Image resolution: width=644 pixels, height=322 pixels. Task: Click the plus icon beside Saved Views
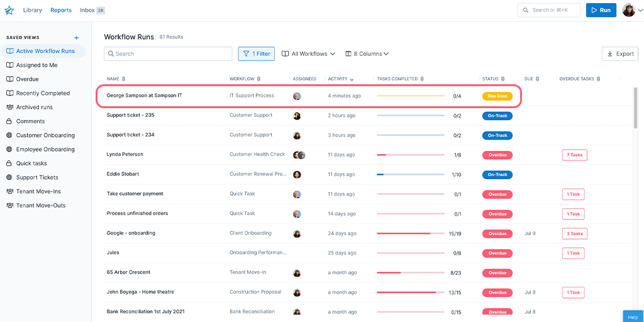coord(77,38)
